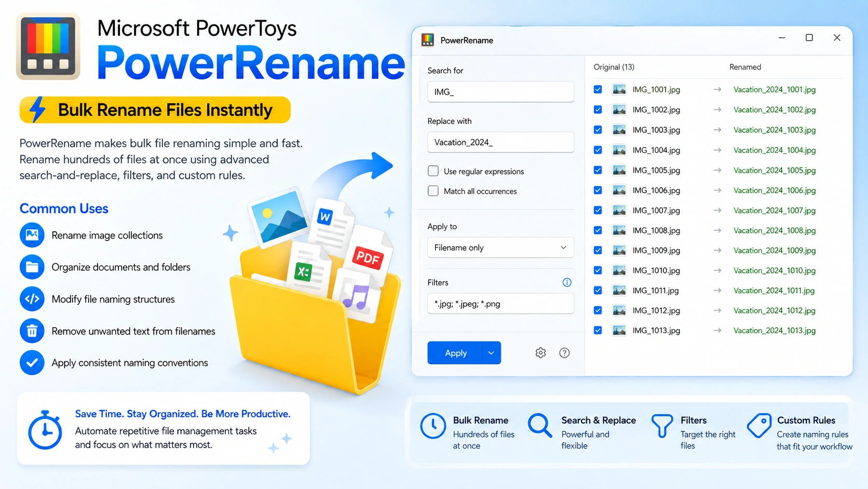Click the Apply consistent naming checkmark icon
The height and width of the screenshot is (489, 868).
[x=32, y=363]
